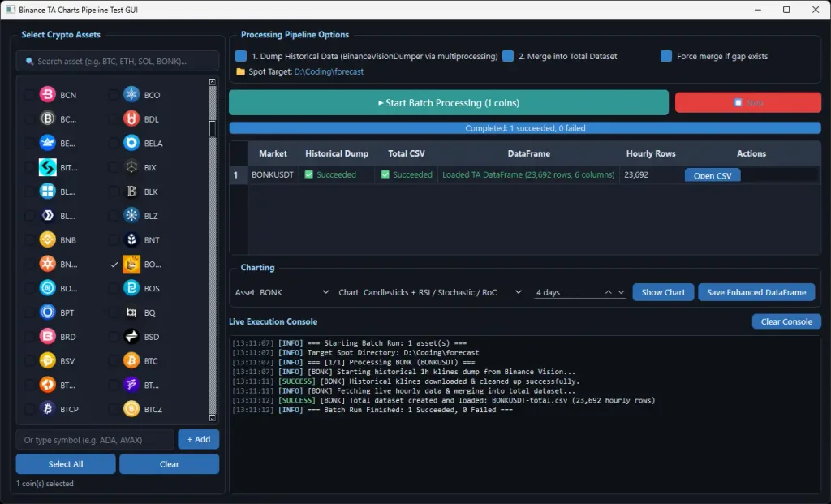
Task: Click the BCO coin icon
Action: 131,94
